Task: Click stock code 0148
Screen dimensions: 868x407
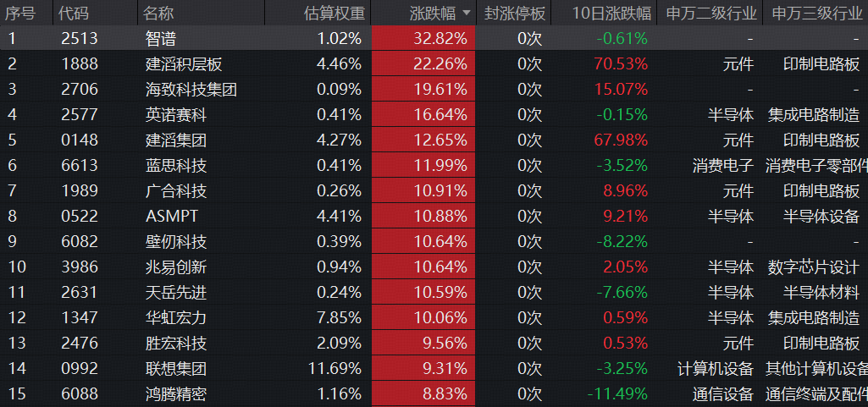Action: [80, 140]
